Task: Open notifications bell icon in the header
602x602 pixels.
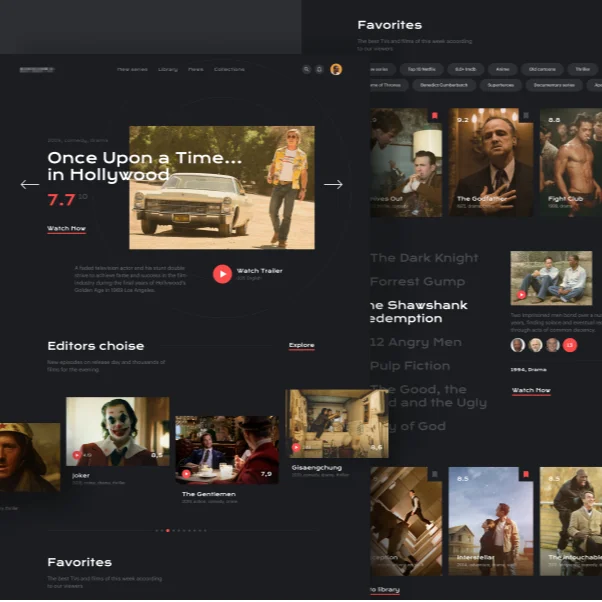Action: [319, 69]
